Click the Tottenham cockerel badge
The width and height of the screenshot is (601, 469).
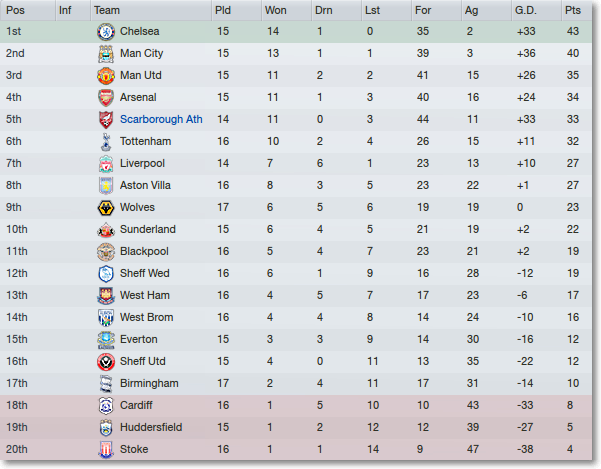point(106,142)
